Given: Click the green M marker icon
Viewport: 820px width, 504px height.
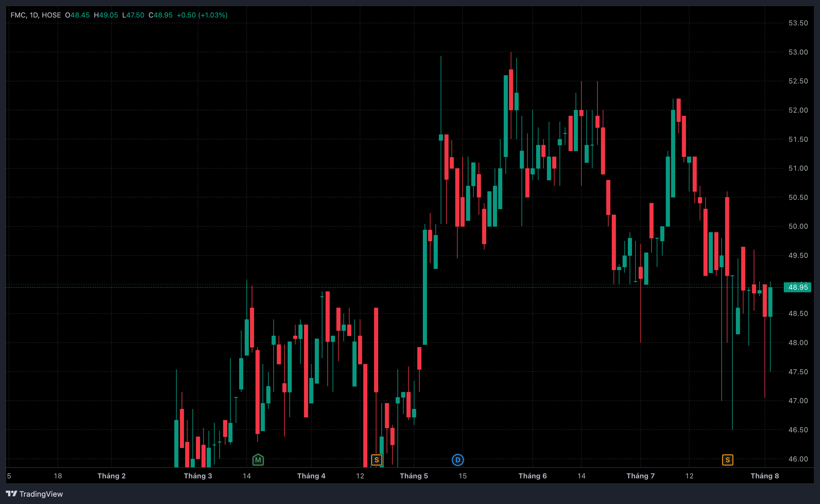Looking at the screenshot, I should [258, 460].
